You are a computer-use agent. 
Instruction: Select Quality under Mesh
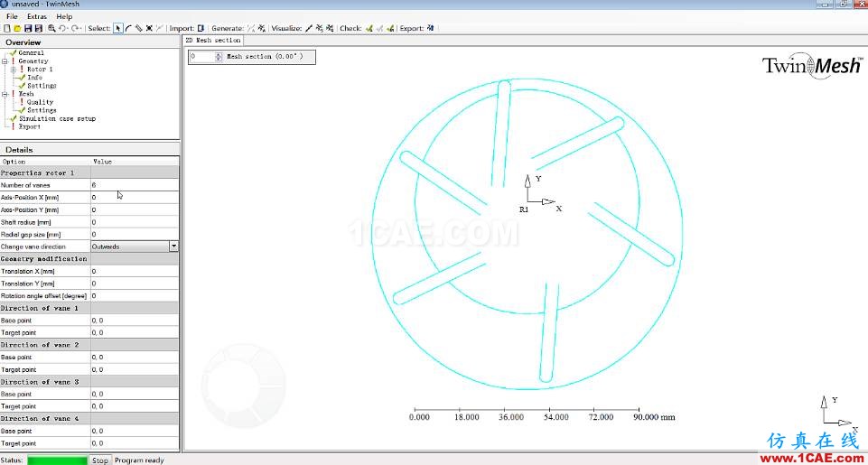click(40, 102)
